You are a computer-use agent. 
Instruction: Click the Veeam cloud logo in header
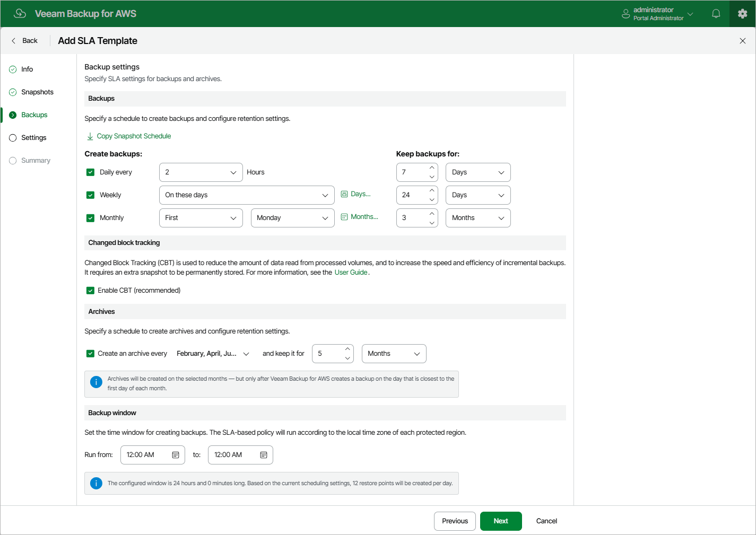(20, 13)
